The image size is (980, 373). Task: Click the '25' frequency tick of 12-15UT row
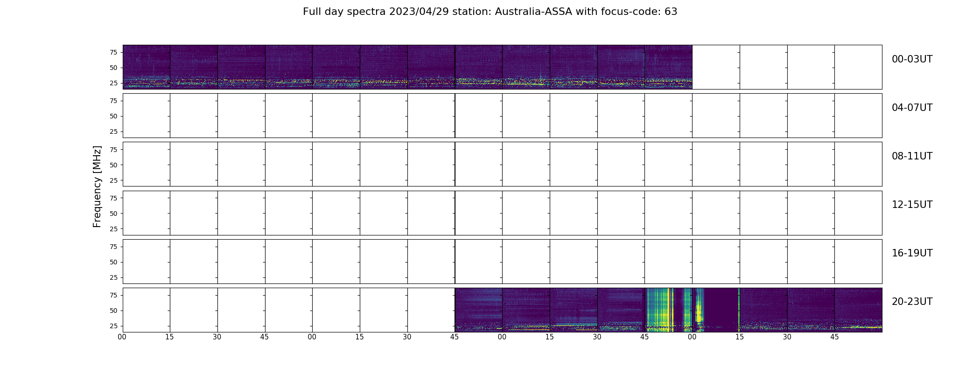[113, 229]
